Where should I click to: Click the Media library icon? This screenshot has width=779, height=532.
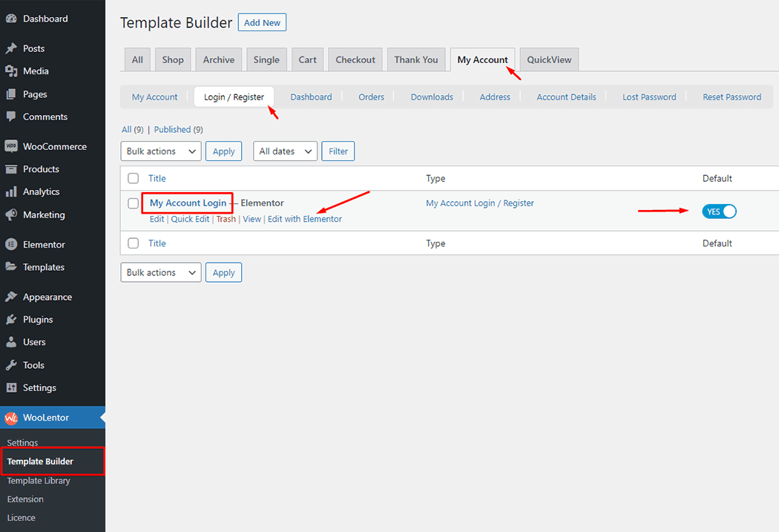(11, 71)
